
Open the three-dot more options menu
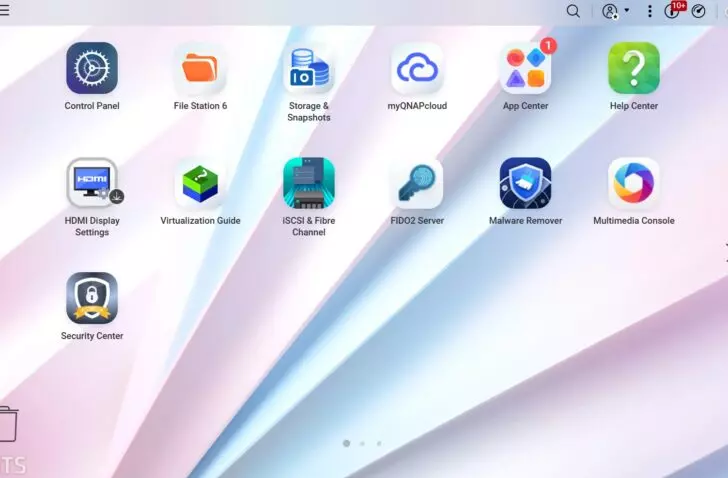click(650, 11)
